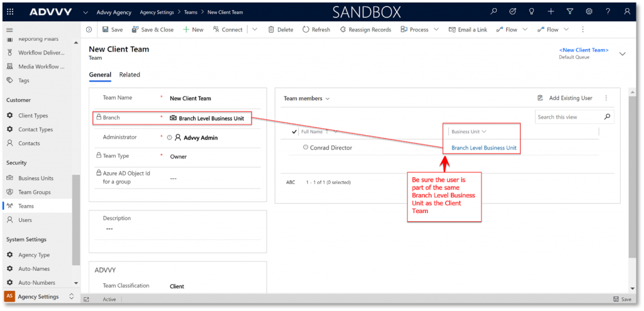
Task: Click Refresh in the command bar
Action: tap(316, 30)
